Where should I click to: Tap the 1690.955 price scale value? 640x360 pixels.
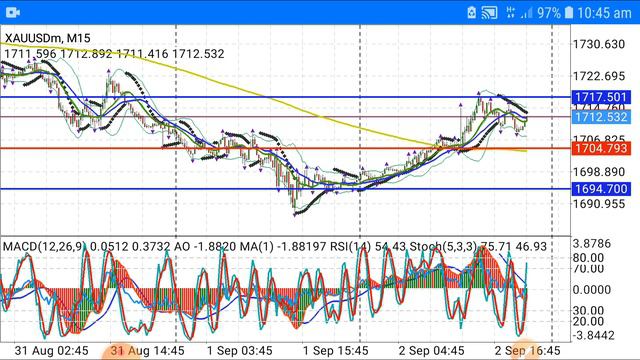point(599,204)
